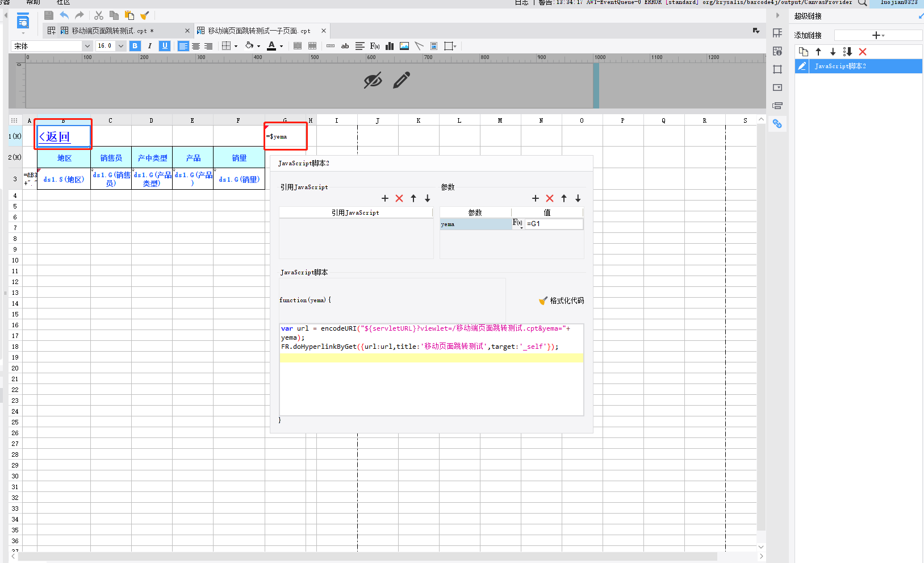The image size is (924, 563).
Task: Open the 帮助 menu
Action: pyautogui.click(x=33, y=2)
